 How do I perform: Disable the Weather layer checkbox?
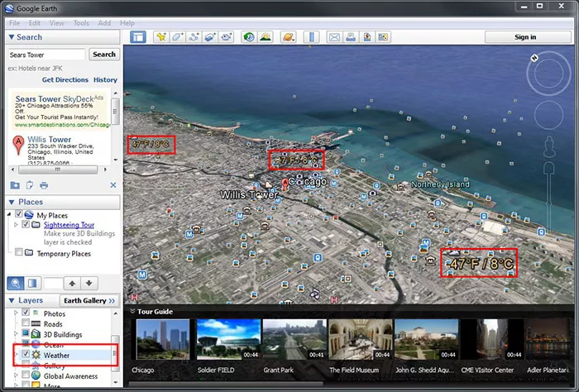(x=26, y=354)
